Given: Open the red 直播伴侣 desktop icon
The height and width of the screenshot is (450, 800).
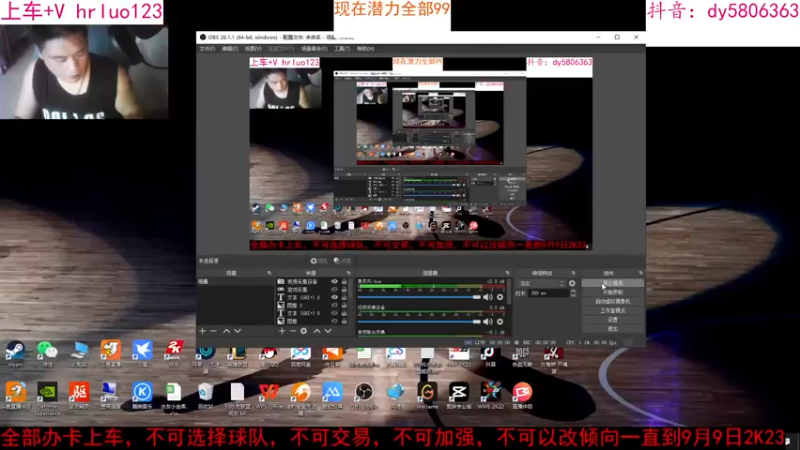Looking at the screenshot, I should 522,394.
